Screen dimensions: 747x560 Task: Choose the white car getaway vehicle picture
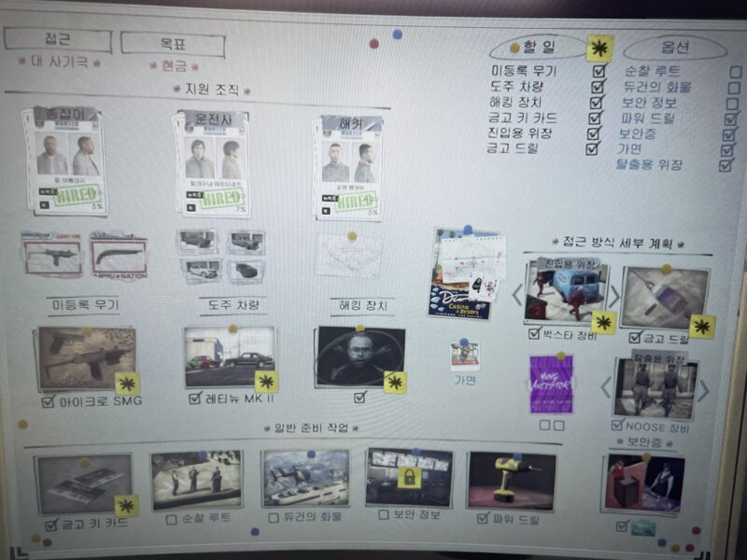(202, 270)
